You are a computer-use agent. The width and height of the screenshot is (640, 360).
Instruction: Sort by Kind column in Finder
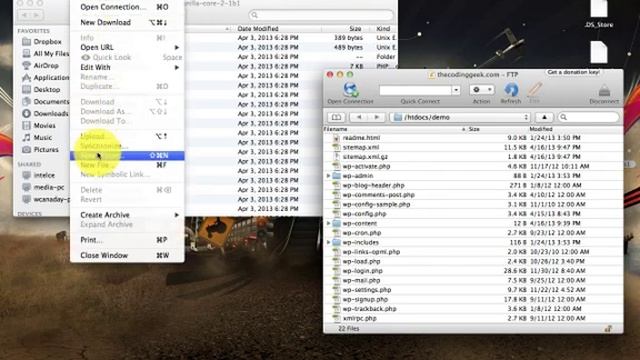coord(384,29)
